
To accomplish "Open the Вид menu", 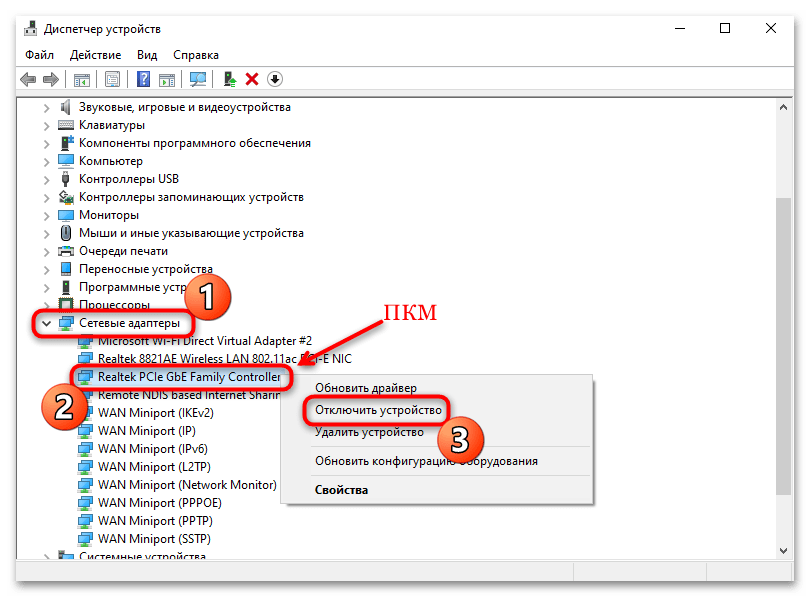I will point(146,55).
